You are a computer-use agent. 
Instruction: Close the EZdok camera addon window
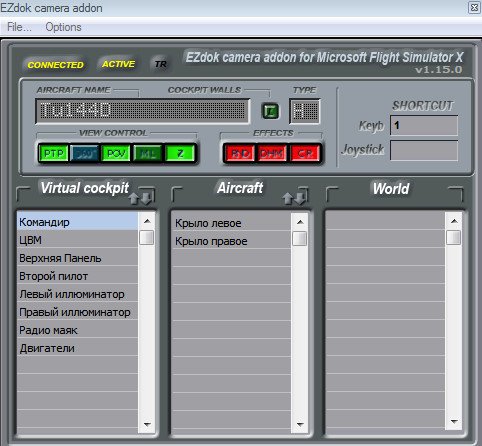tap(474, 7)
